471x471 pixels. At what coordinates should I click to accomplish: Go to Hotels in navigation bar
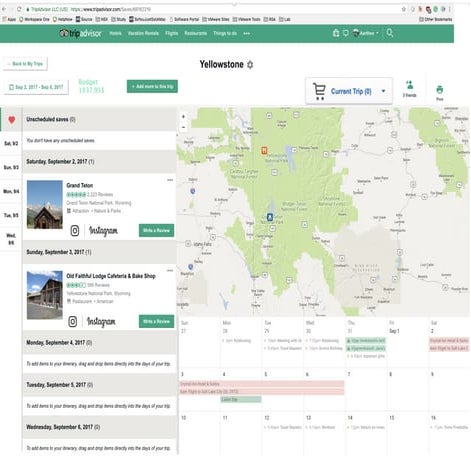(115, 33)
